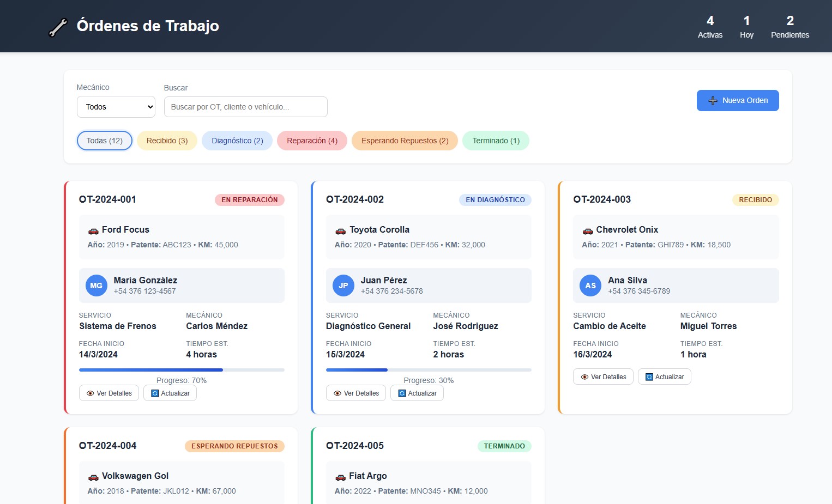Filter orders by Recibido (3)

click(x=167, y=141)
